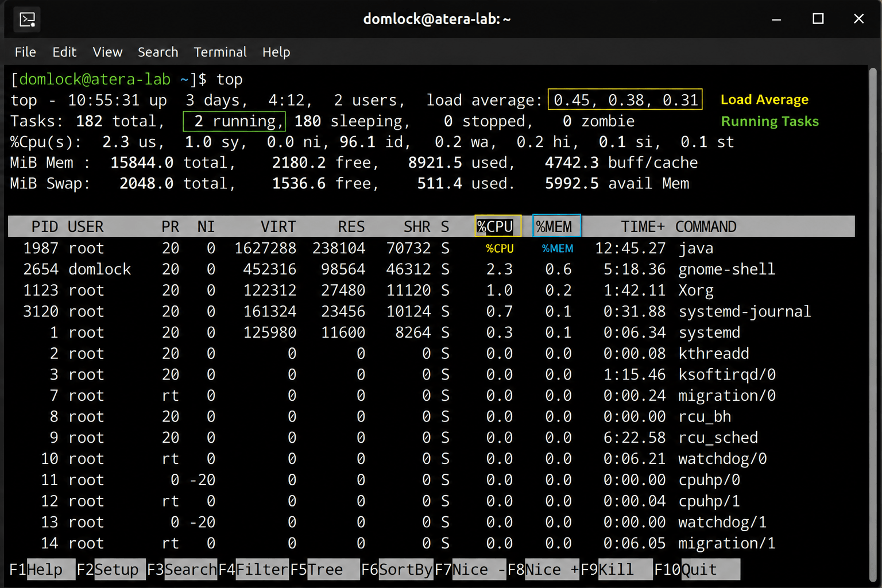Click the 12:45.27 time value
882x588 pixels.
(x=630, y=249)
